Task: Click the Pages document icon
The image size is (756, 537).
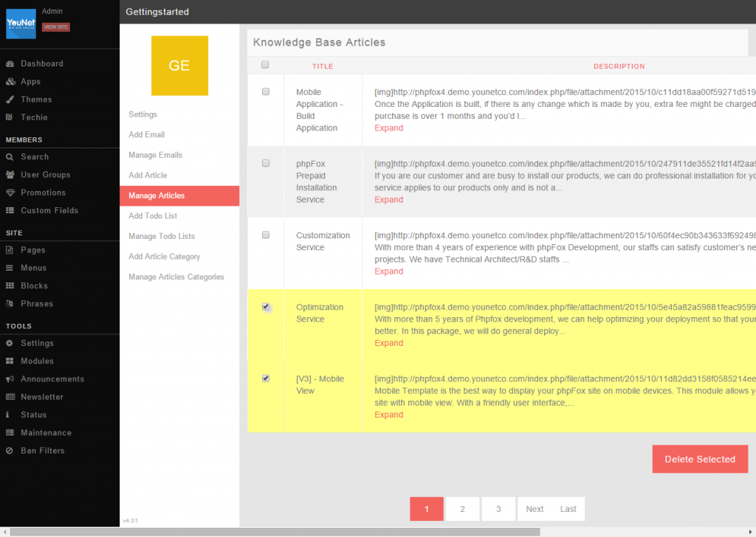Action: coord(9,250)
